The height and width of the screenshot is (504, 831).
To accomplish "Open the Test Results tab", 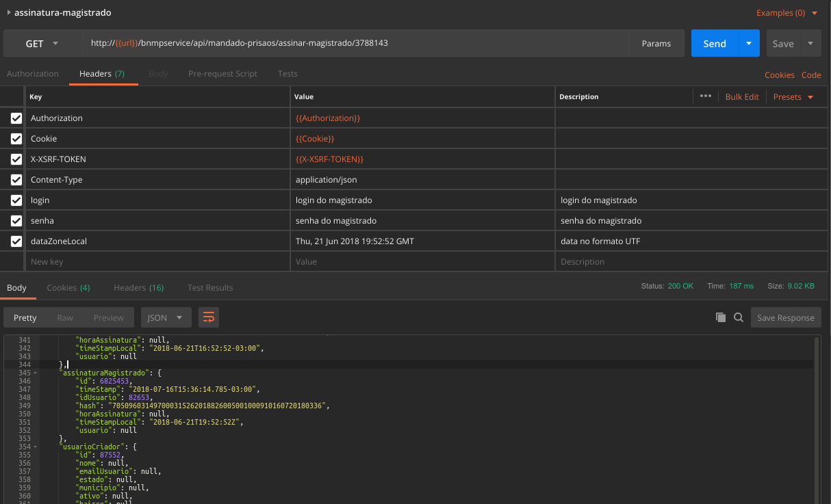I will (210, 288).
